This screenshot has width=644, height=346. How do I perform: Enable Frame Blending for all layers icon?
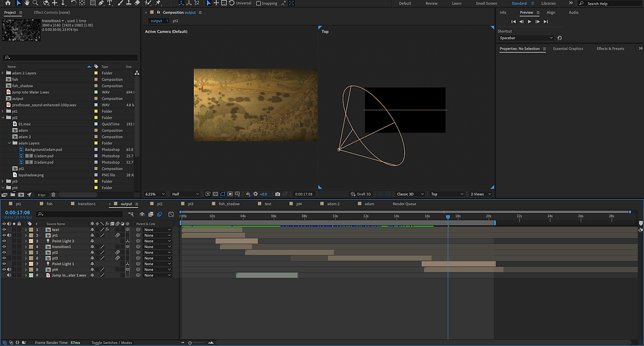(150, 214)
